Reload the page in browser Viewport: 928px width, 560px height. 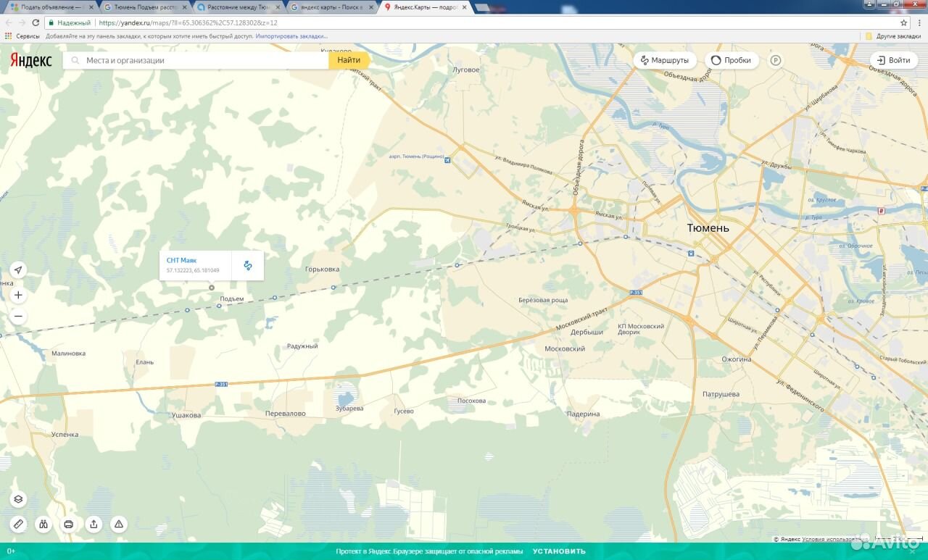pos(36,22)
